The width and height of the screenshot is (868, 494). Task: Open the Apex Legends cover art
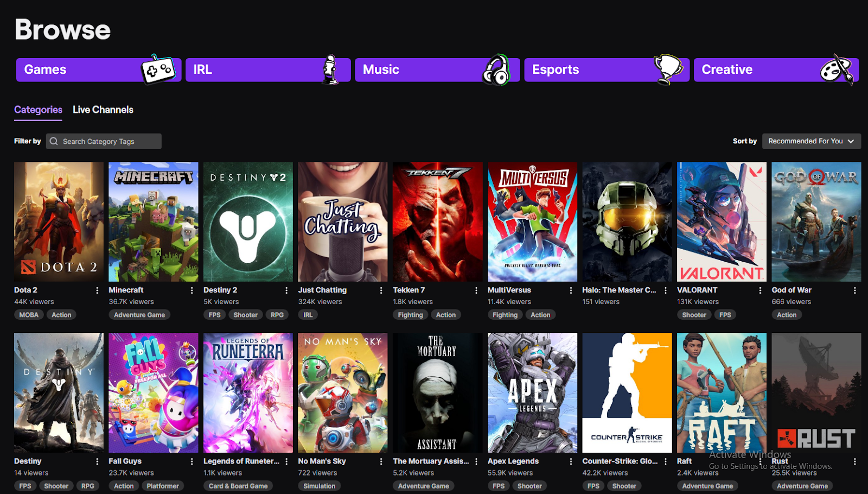click(x=532, y=393)
